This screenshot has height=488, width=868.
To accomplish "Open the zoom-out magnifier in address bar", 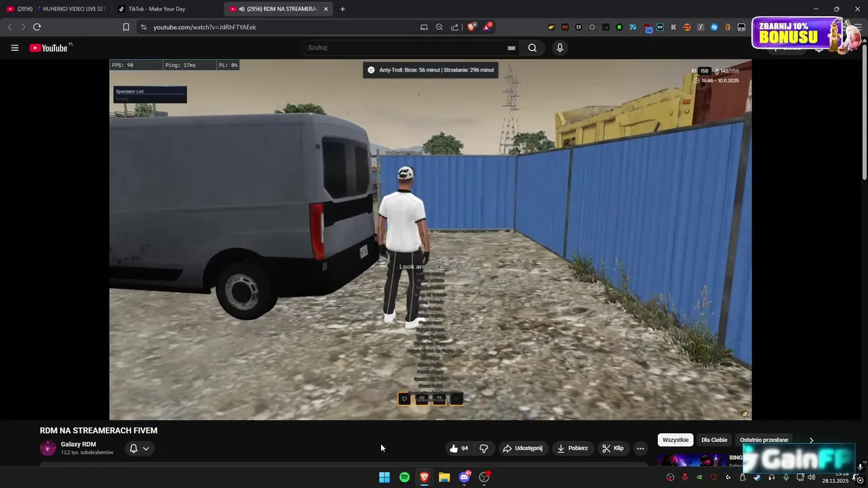I will pos(439,27).
